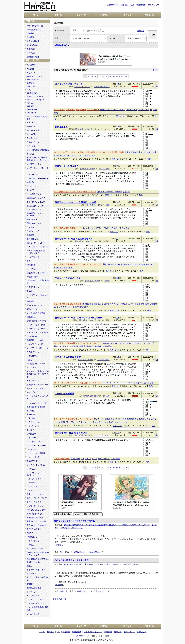Click the 未読 link beside the results heading
The image size is (185, 644).
coord(155,70)
